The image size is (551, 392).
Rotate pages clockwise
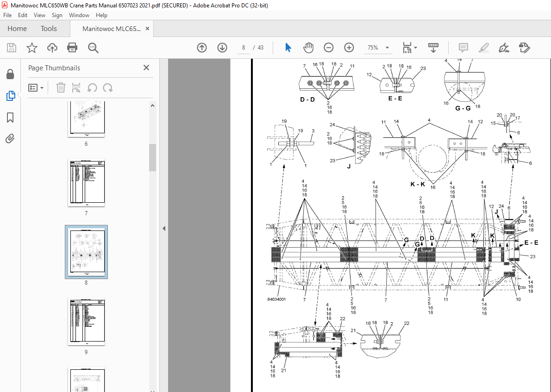[x=108, y=87]
